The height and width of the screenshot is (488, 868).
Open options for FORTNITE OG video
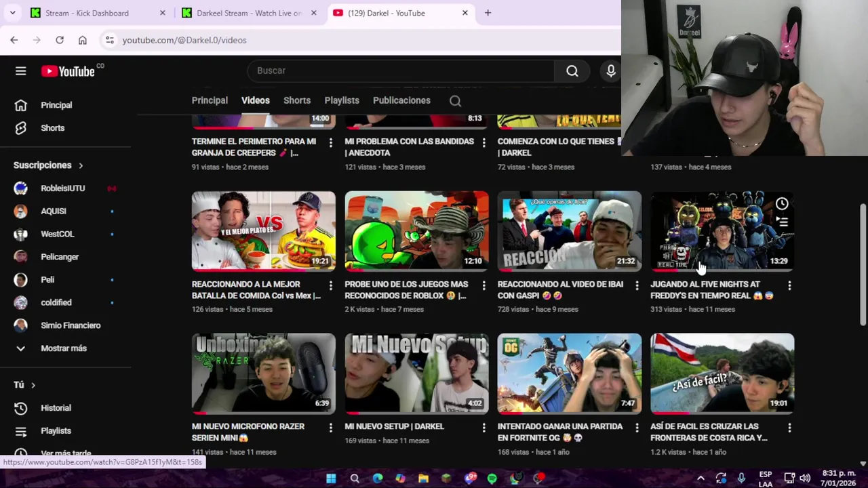click(x=636, y=428)
